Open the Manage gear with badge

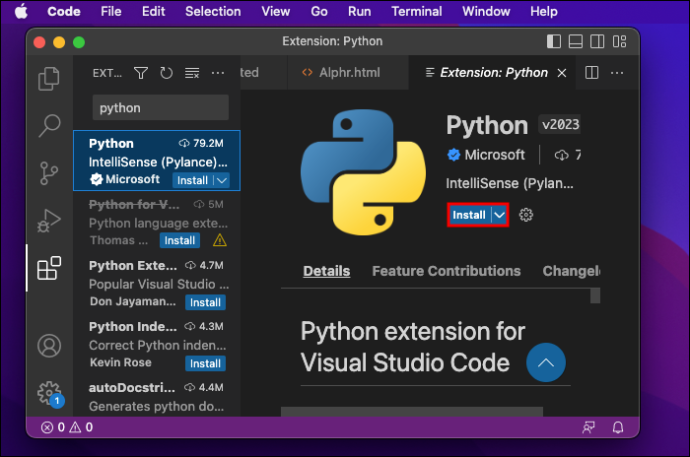[50, 393]
